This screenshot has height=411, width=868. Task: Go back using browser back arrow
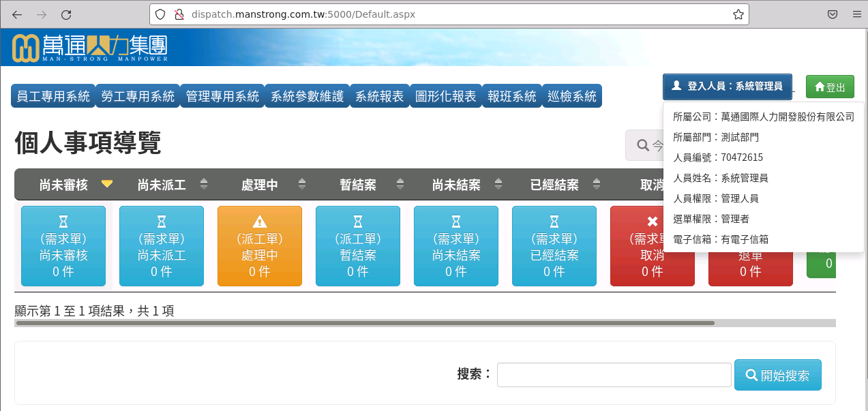pyautogui.click(x=17, y=14)
